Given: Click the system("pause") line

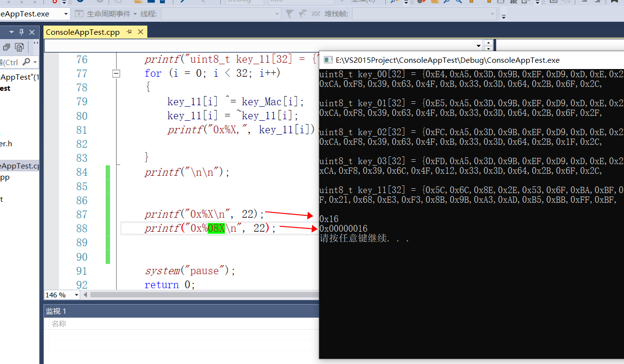Looking at the screenshot, I should 190,270.
